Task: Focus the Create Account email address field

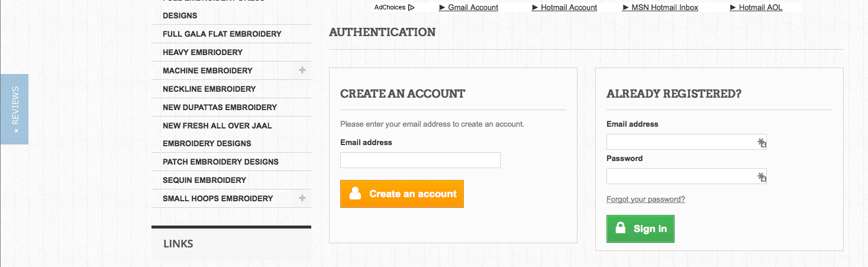Action: point(420,160)
